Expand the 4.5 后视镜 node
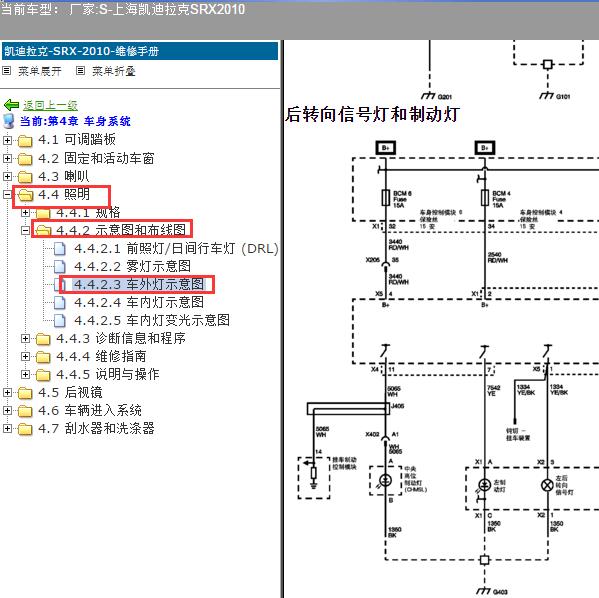The width and height of the screenshot is (599, 598). 7,392
